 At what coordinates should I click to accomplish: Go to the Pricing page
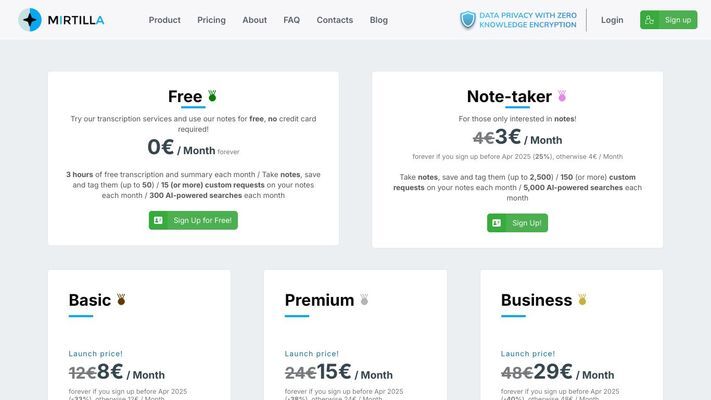click(x=211, y=20)
